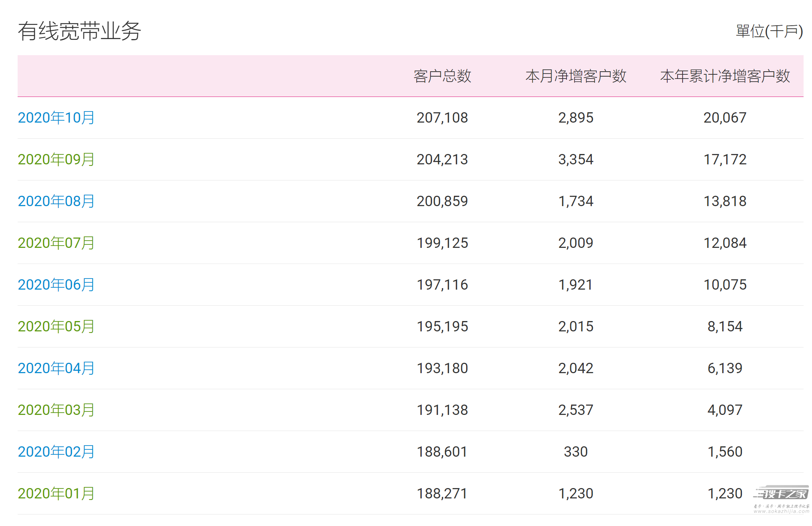This screenshot has height=526, width=812.
Task: Select total customers value 188,271
Action: pos(442,493)
